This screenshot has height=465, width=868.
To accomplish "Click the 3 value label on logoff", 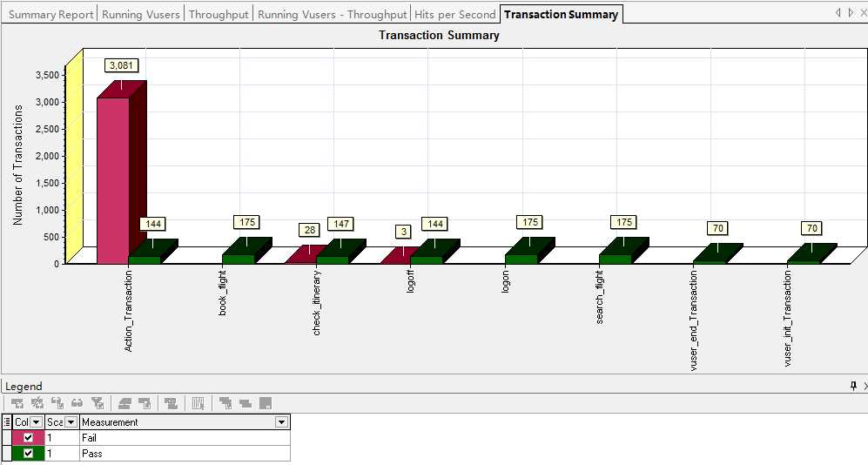I will point(404,232).
